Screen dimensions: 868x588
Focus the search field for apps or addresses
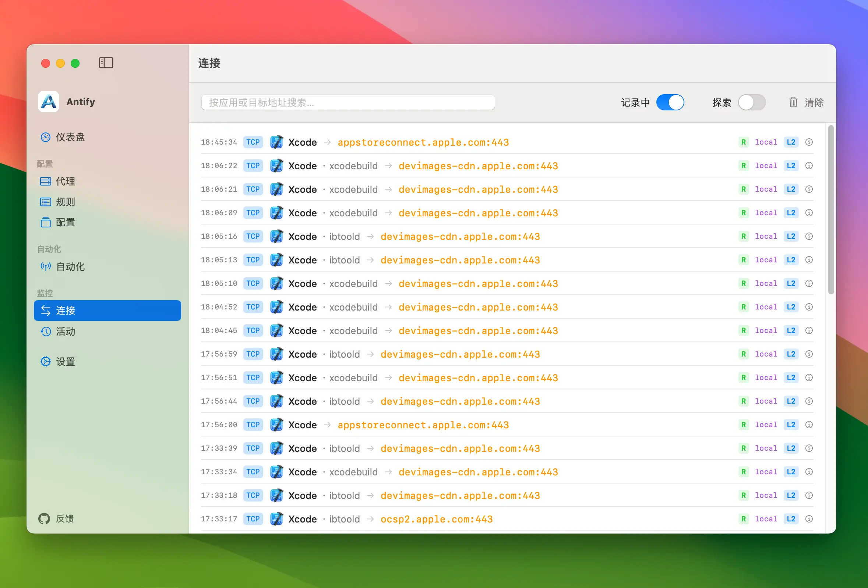tap(348, 103)
